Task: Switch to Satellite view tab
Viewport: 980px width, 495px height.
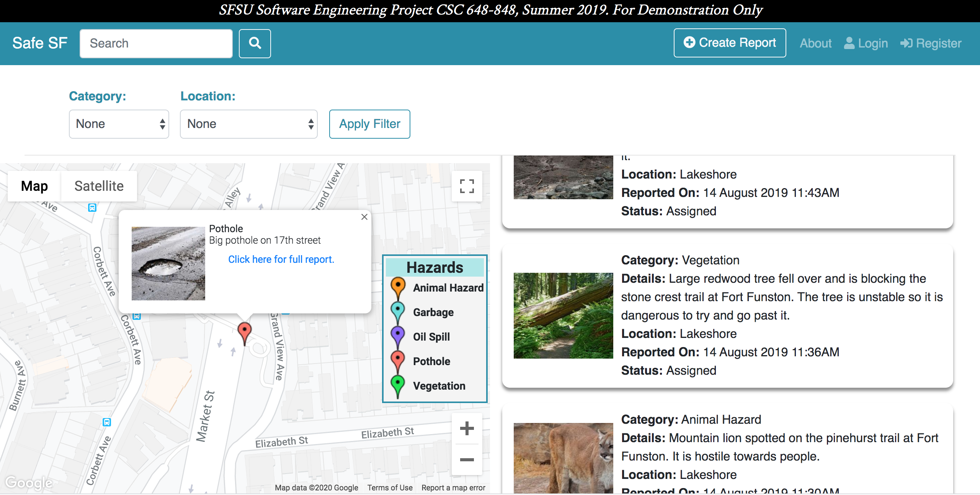Action: click(99, 186)
